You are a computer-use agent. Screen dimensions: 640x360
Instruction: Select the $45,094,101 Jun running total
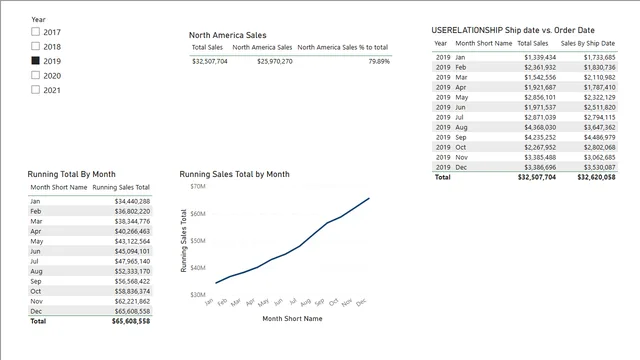(132, 251)
